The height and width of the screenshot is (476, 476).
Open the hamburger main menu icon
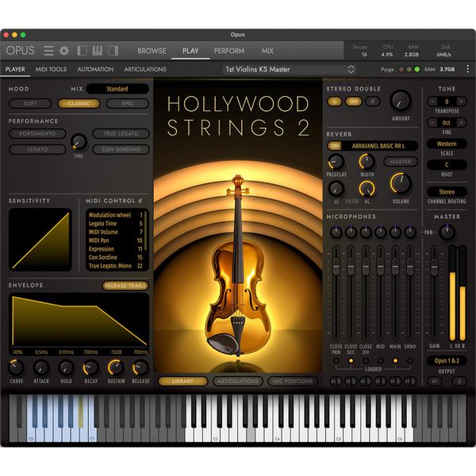48,51
